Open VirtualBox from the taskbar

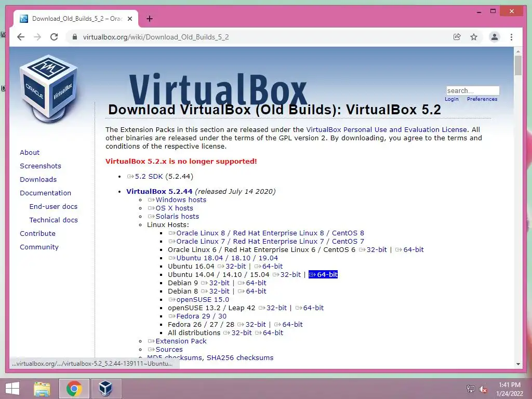point(105,389)
